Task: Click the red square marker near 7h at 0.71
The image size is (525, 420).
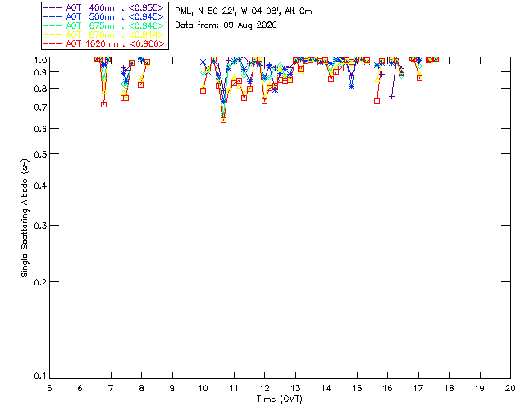Action: (x=104, y=104)
